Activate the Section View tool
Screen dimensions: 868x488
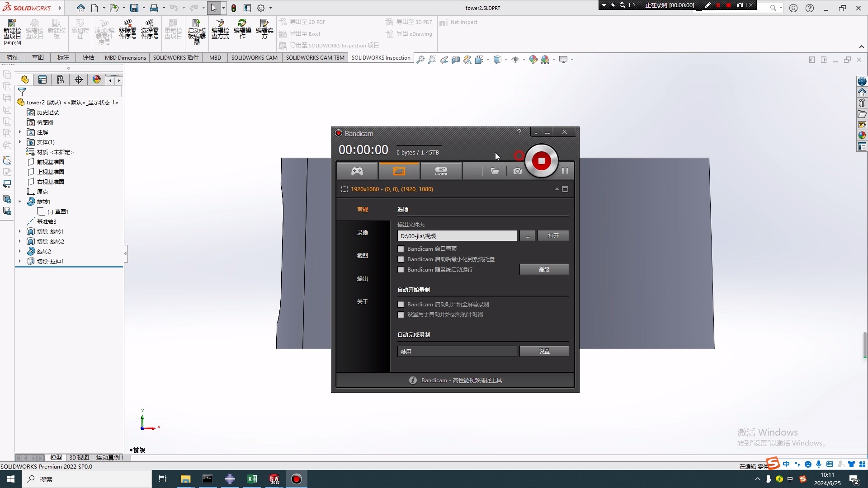coord(456,60)
